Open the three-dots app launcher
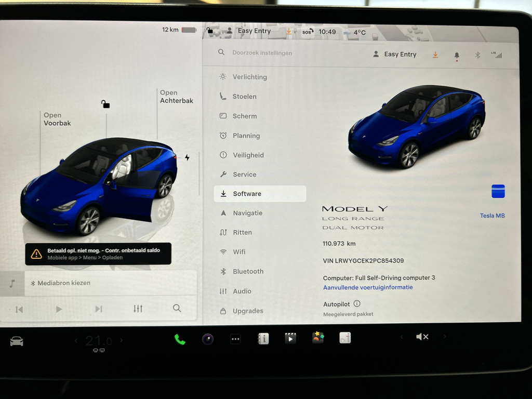This screenshot has height=399, width=532. (235, 339)
